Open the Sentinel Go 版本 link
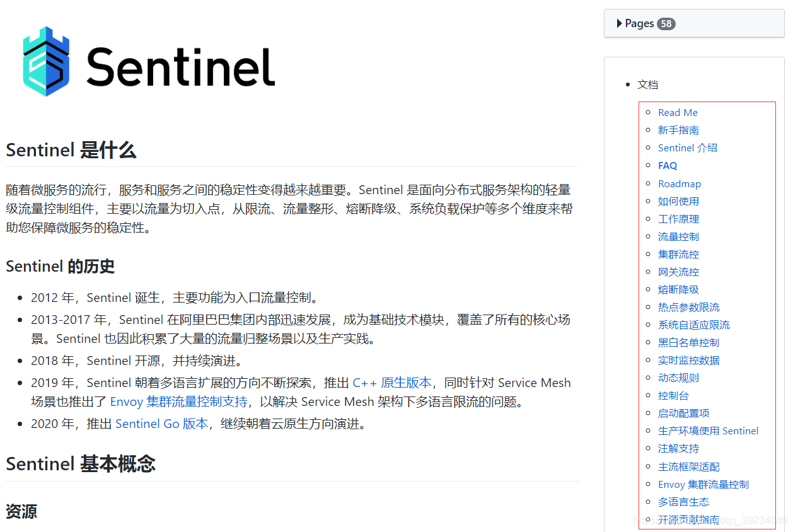 (x=161, y=424)
